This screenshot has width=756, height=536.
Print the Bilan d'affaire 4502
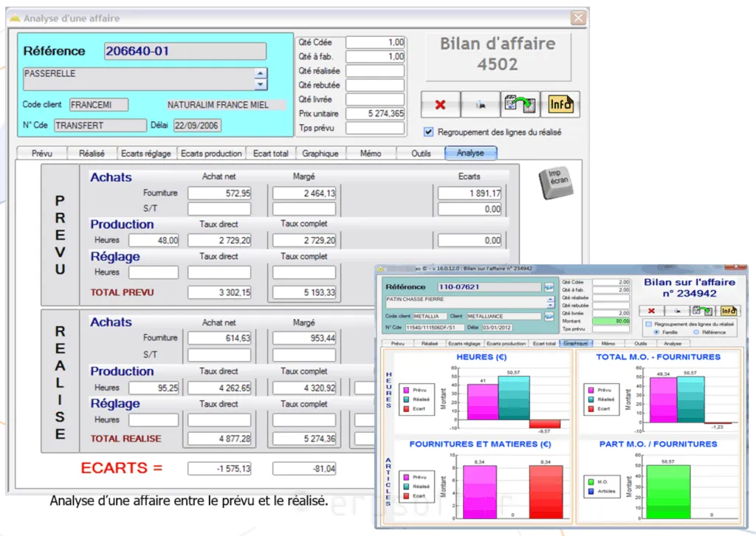481,105
